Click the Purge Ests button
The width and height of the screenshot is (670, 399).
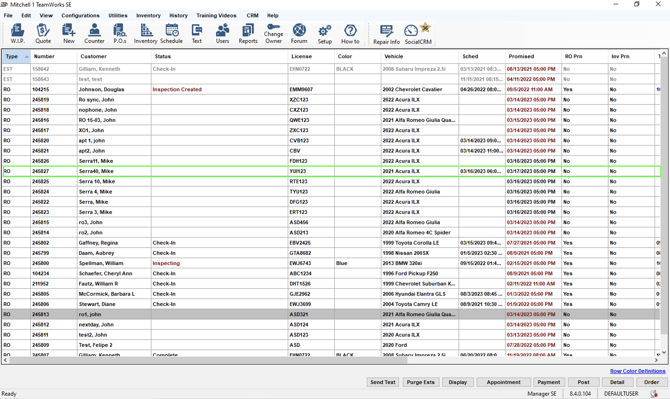(x=420, y=382)
